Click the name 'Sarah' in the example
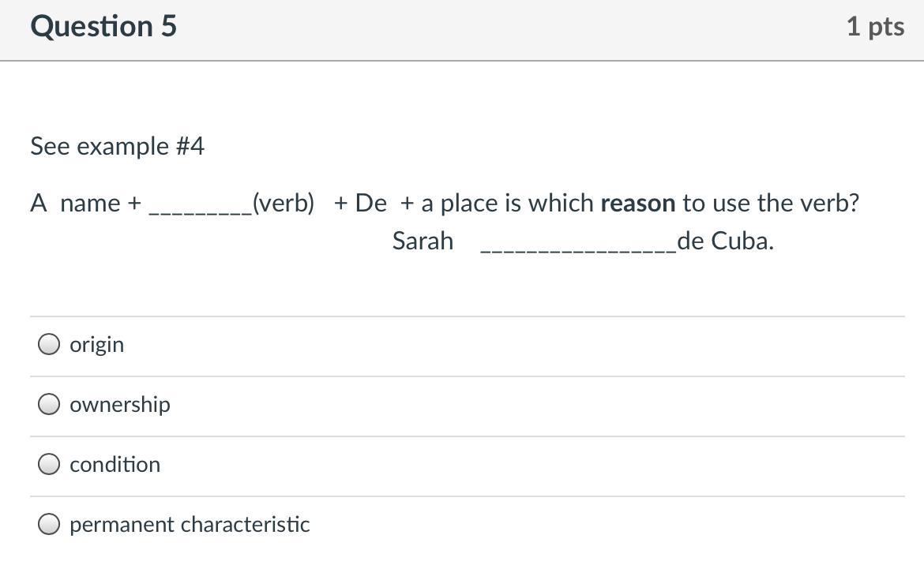The width and height of the screenshot is (924, 580). pos(423,241)
